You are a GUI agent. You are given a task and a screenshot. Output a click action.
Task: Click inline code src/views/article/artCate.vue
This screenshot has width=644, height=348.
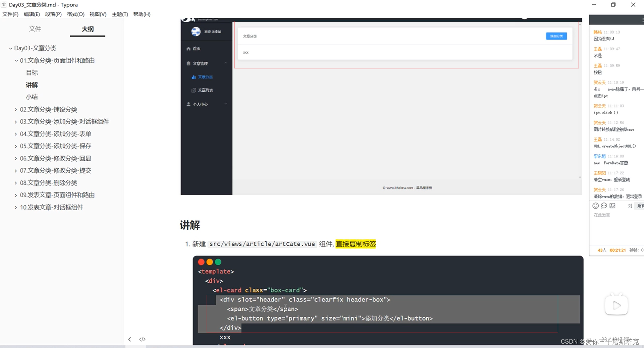pos(262,244)
